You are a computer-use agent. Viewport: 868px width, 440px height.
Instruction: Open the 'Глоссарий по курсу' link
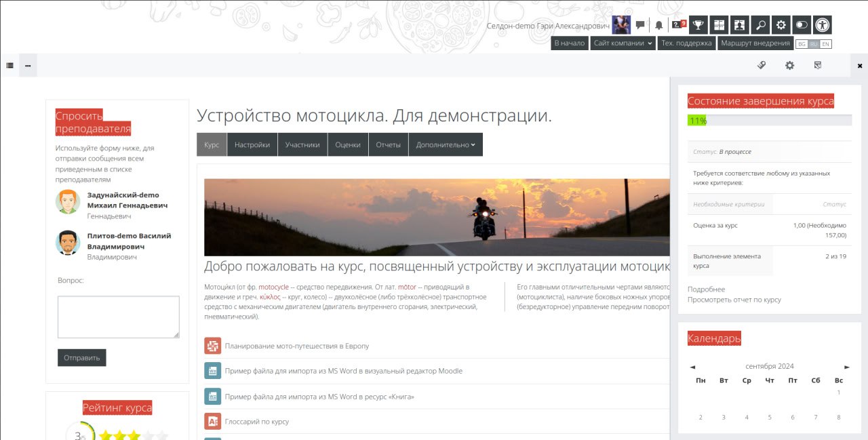click(257, 422)
